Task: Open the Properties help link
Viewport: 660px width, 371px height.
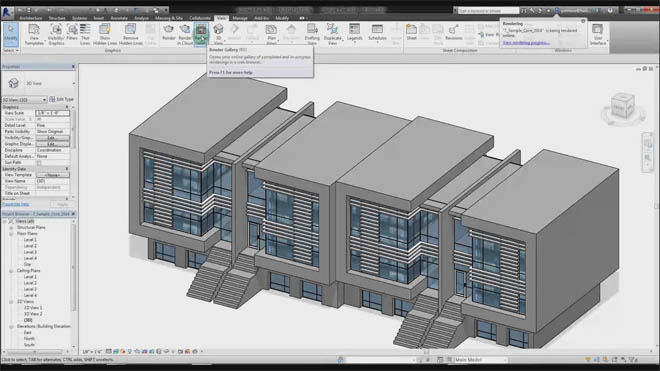Action: (16, 204)
